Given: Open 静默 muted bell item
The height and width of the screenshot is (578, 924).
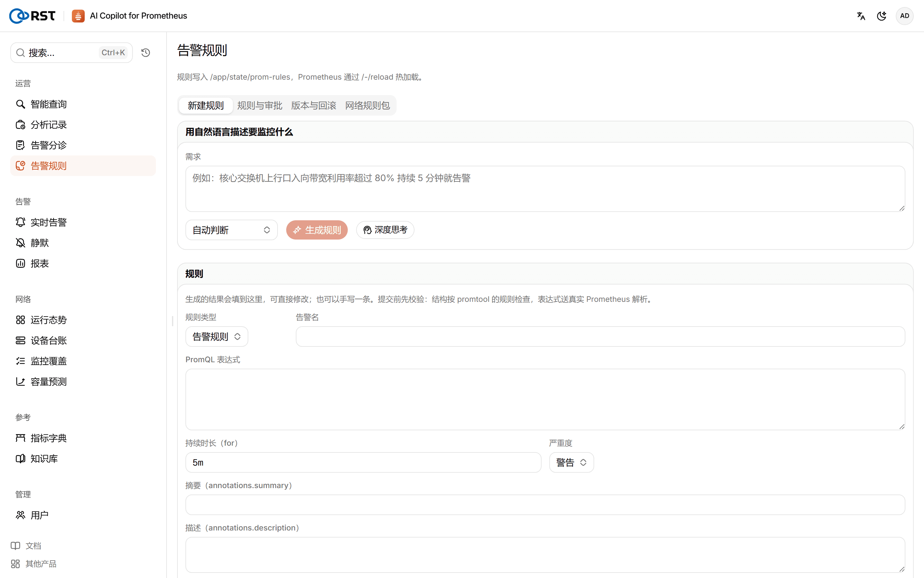Looking at the screenshot, I should pyautogui.click(x=83, y=243).
